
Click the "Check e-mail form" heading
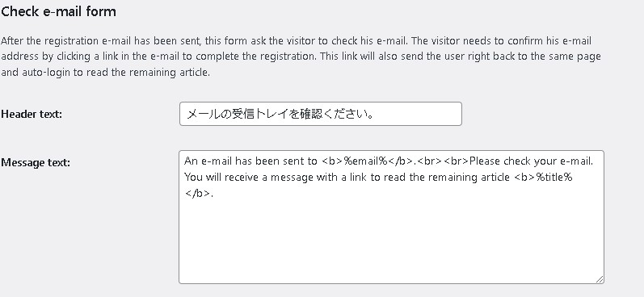click(58, 11)
